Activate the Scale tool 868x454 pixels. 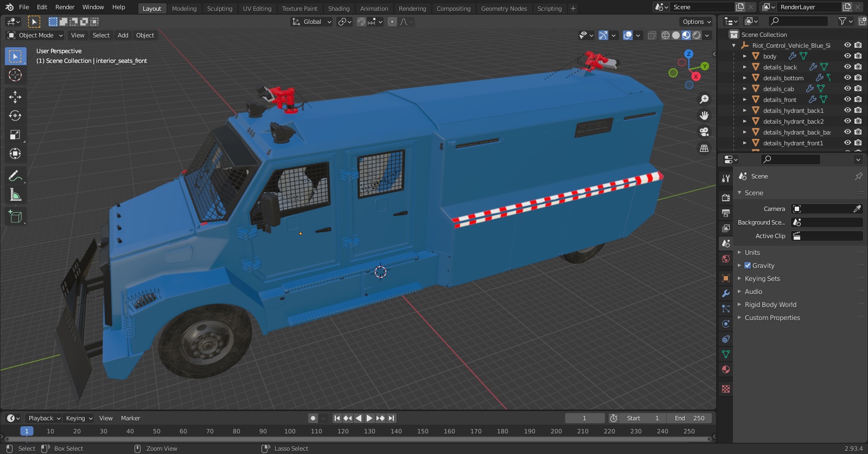point(15,135)
